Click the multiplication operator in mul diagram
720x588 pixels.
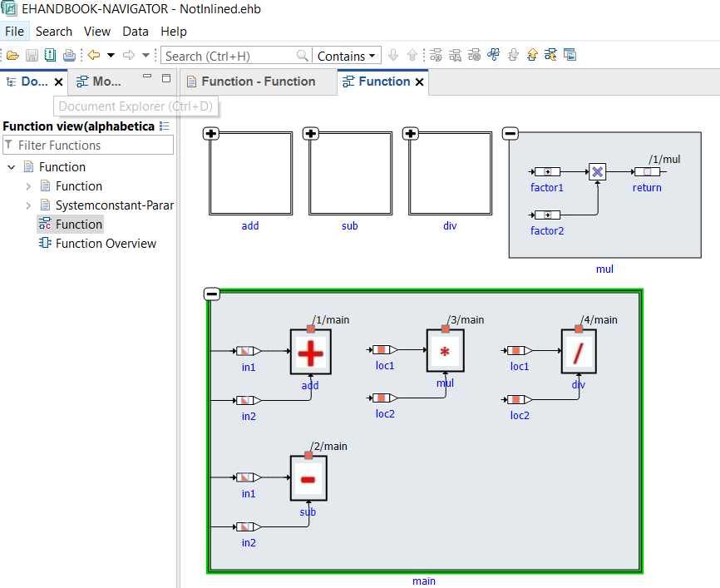point(597,171)
